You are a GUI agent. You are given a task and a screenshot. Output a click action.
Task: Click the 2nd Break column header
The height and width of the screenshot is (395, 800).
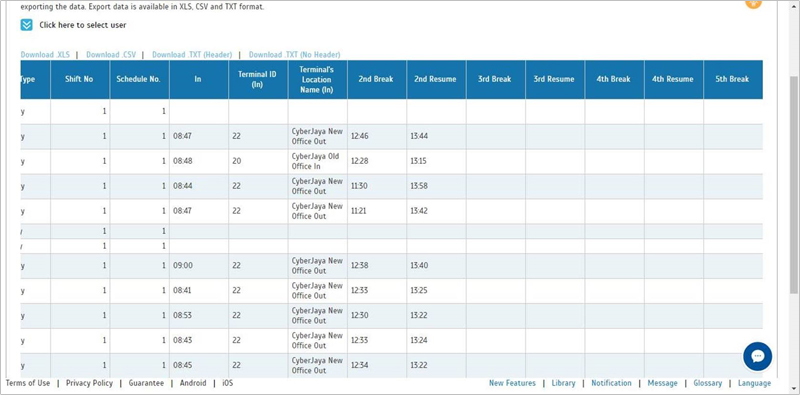[377, 79]
